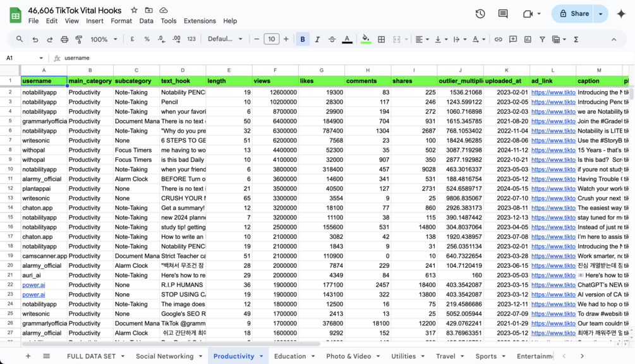
Task: Increase decimal places
Action: (x=176, y=39)
